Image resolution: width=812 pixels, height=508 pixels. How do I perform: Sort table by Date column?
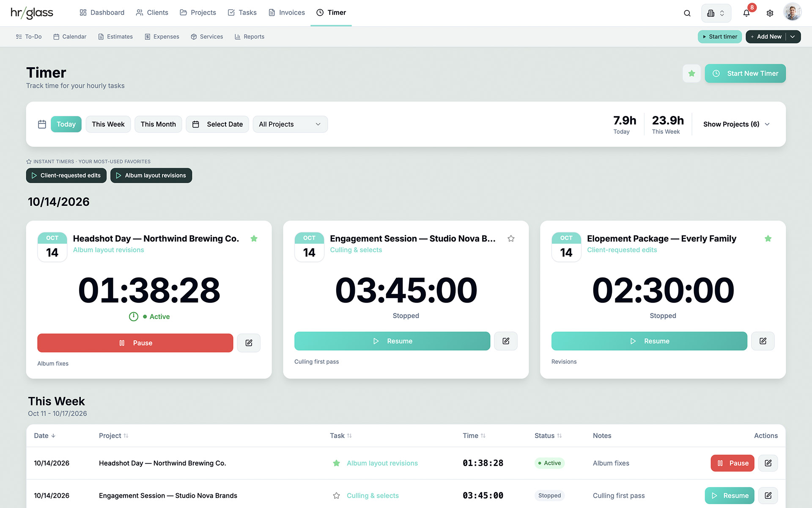pos(44,436)
